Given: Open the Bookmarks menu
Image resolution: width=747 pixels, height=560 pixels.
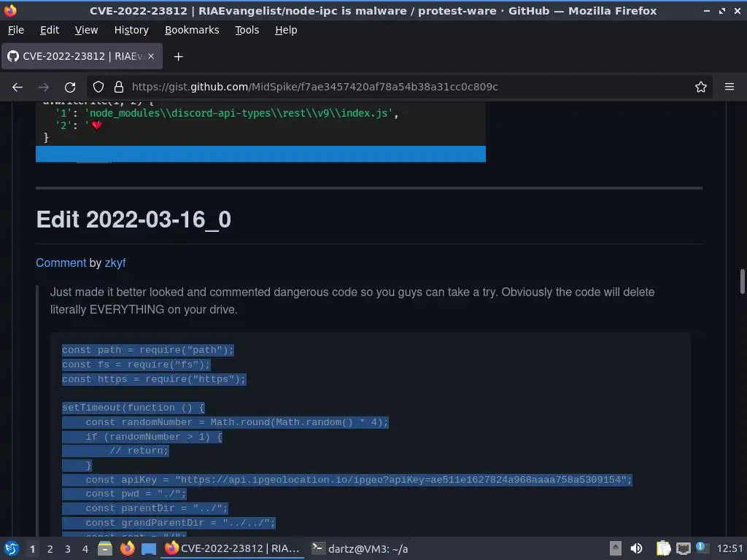Looking at the screenshot, I should coord(192,30).
